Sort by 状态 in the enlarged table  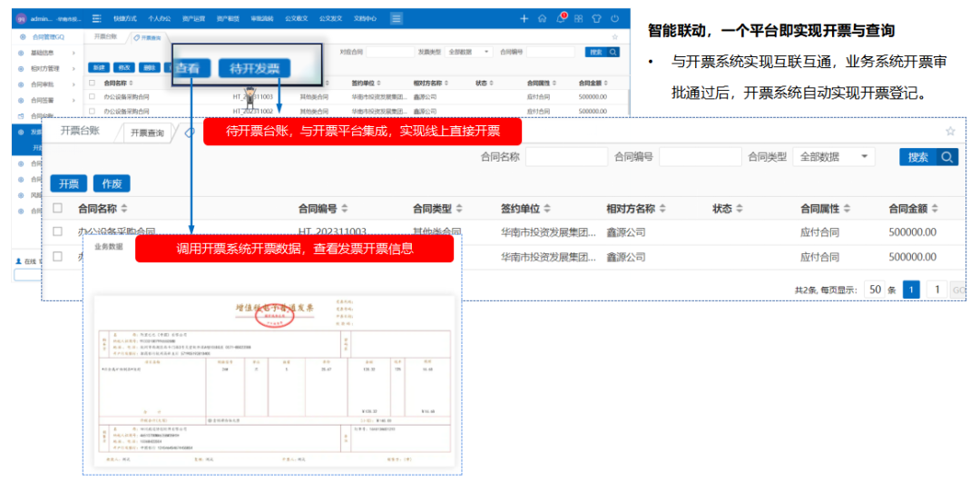740,209
